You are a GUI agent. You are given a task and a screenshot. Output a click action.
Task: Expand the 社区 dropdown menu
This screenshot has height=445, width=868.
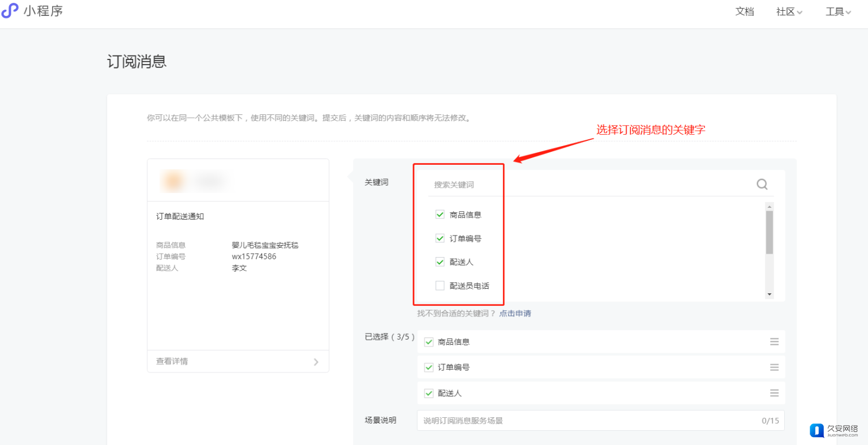click(789, 12)
